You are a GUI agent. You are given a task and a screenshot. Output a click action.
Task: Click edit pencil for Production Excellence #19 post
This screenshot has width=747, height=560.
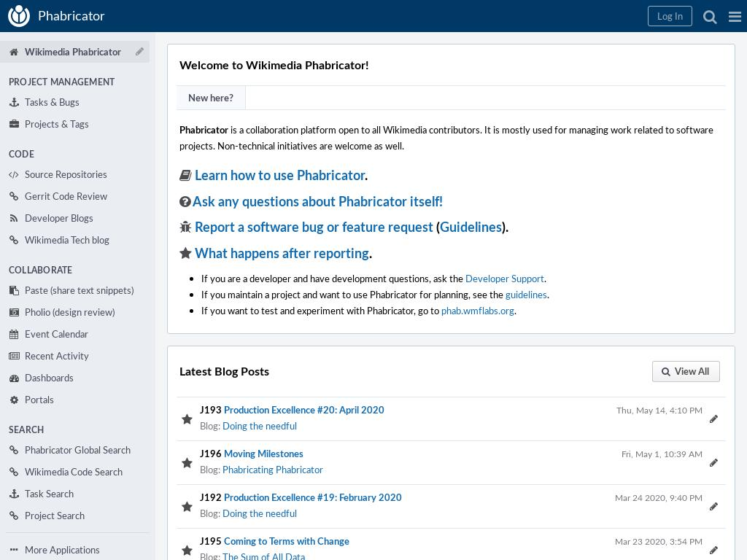click(713, 507)
